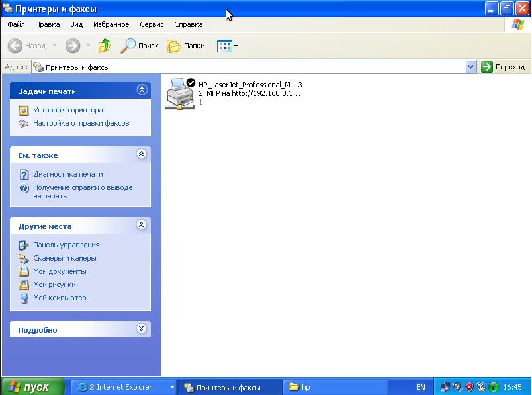Go to Панель управления link
The image size is (532, 395).
click(66, 245)
